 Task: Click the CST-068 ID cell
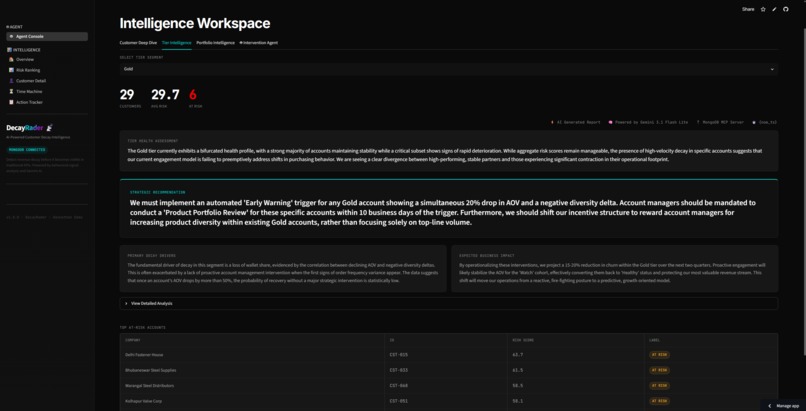point(398,386)
